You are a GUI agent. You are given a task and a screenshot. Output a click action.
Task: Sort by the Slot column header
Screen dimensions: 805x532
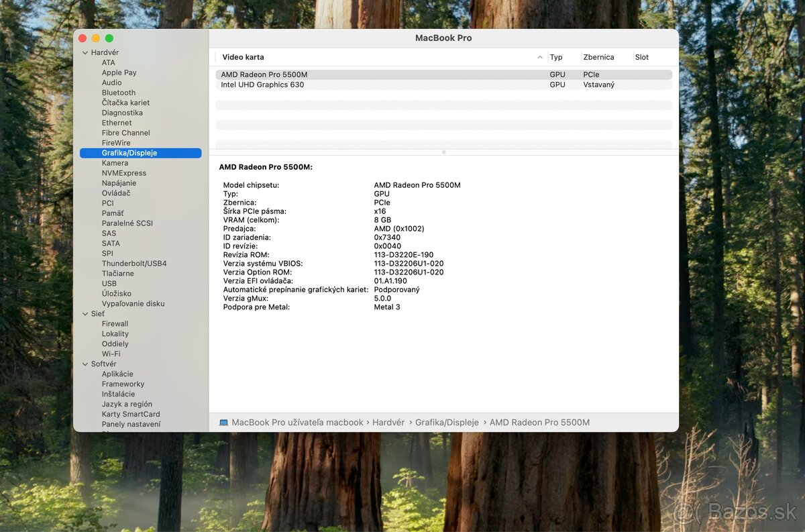(642, 58)
